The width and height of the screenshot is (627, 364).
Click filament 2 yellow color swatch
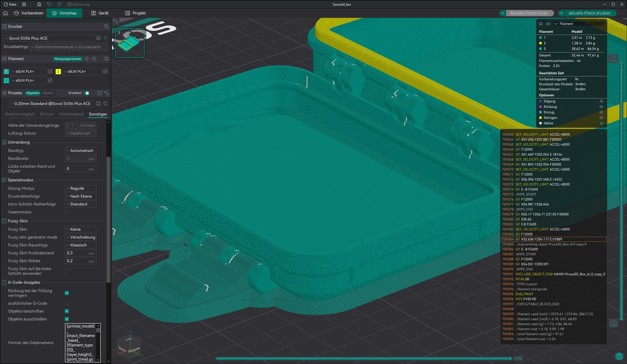point(58,71)
